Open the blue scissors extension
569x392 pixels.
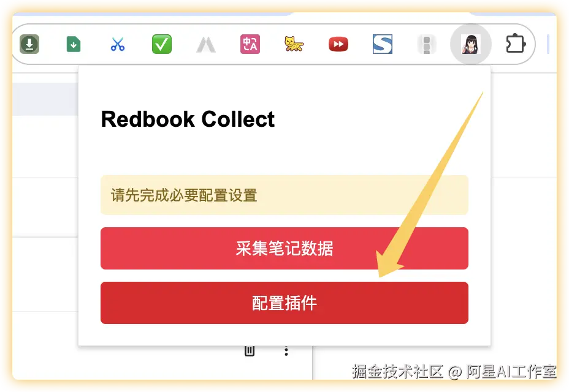pos(118,44)
